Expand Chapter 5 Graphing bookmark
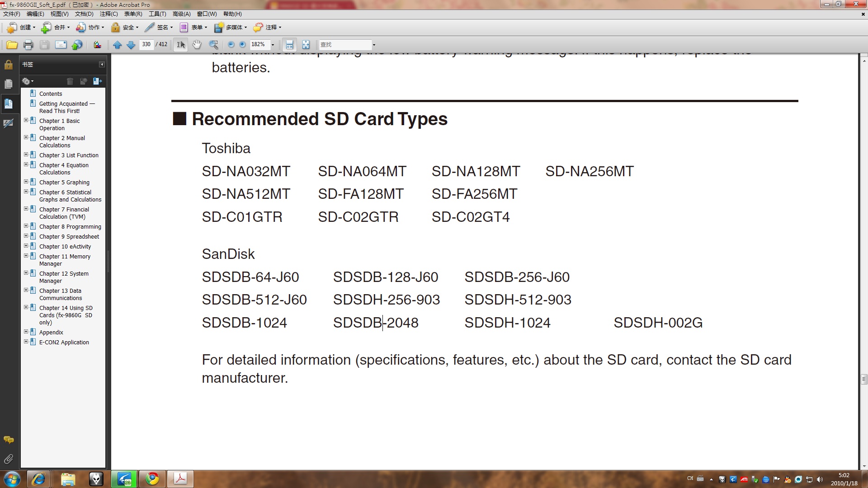The height and width of the screenshot is (488, 868). [x=26, y=182]
